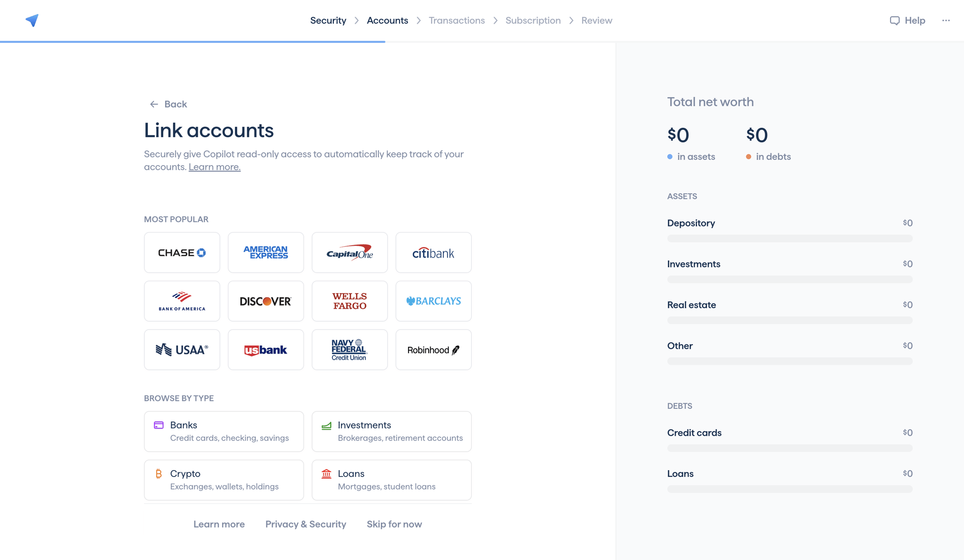Click the orange bitcoin icon beside Crypto
964x560 pixels.
pos(159,474)
